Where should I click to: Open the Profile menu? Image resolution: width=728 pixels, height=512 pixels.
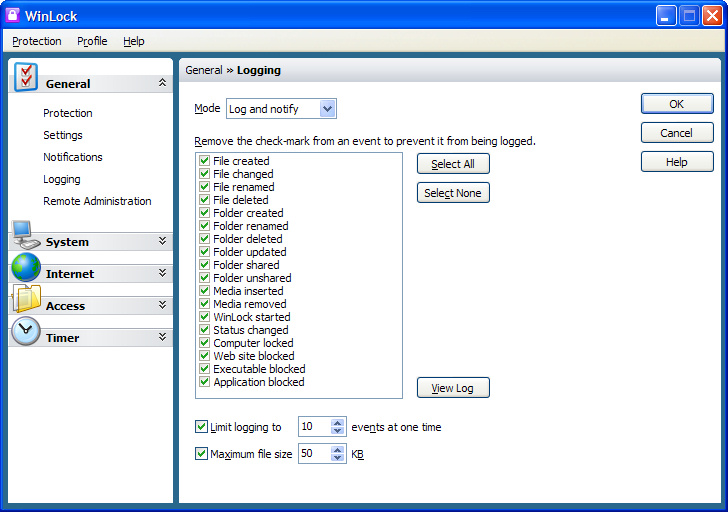point(92,41)
